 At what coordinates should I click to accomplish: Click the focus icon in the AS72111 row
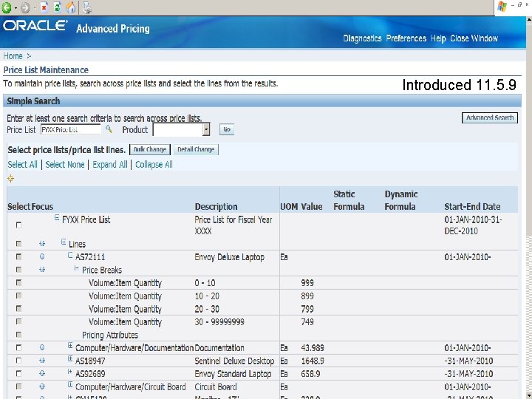(42, 256)
